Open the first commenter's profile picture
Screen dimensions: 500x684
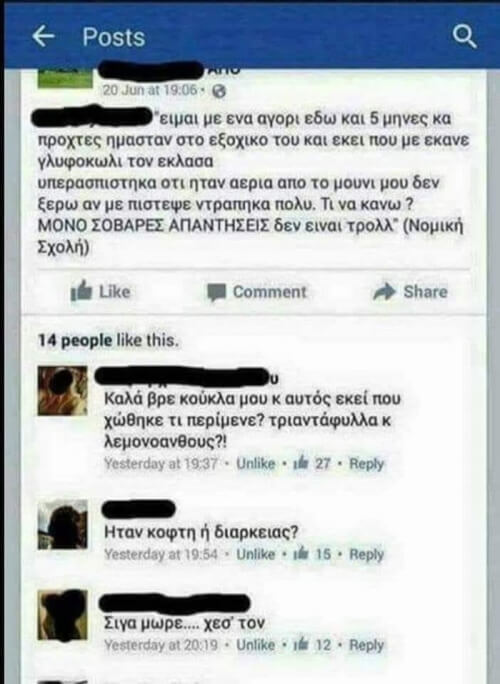(x=62, y=391)
